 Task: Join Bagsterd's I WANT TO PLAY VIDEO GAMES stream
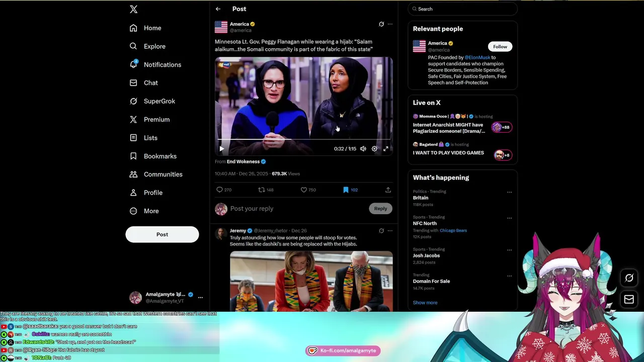(x=462, y=149)
